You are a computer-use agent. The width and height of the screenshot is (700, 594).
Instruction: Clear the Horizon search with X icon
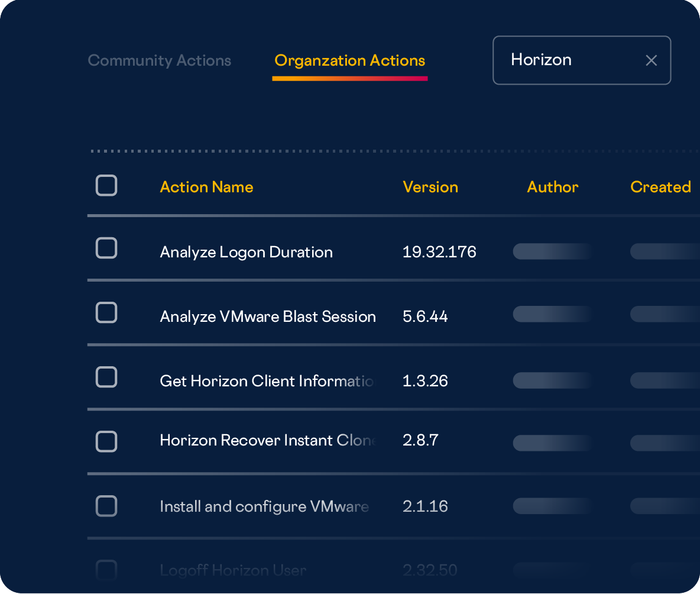click(x=651, y=60)
